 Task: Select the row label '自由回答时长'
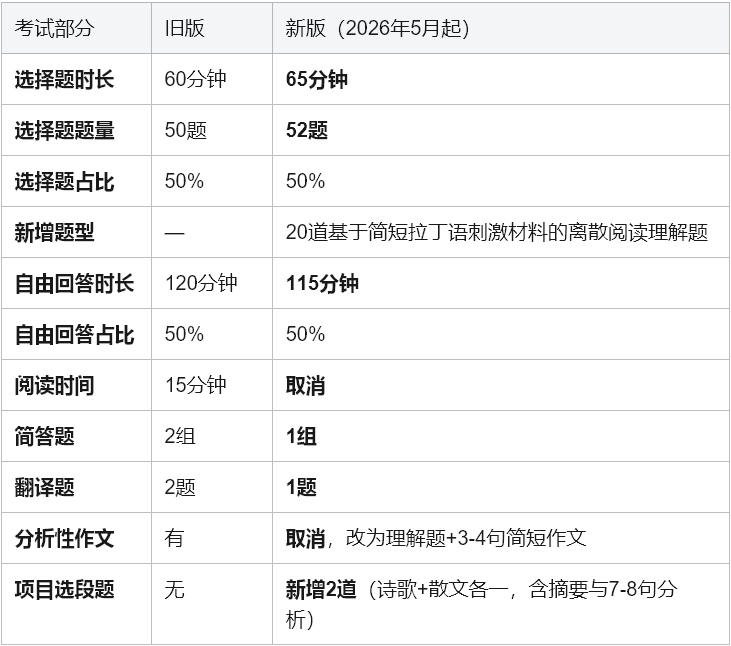[75, 283]
